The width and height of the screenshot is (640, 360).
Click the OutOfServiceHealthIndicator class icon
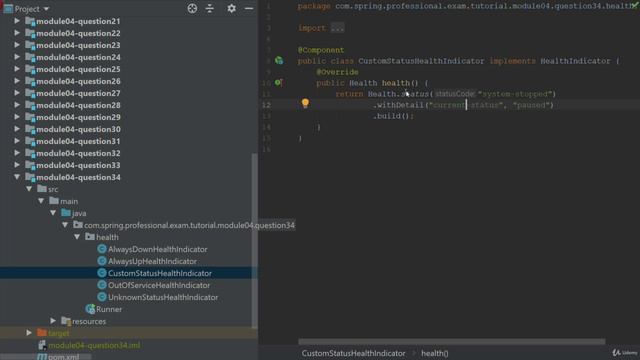pyautogui.click(x=102, y=285)
